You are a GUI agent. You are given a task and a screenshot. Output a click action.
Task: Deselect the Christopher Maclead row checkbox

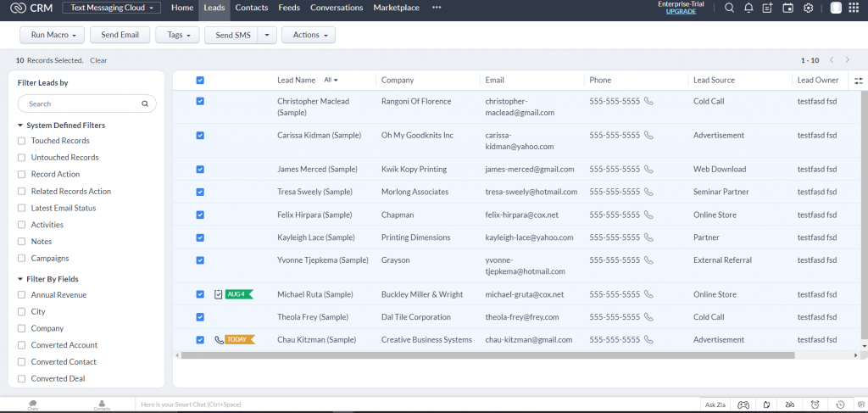pos(200,101)
